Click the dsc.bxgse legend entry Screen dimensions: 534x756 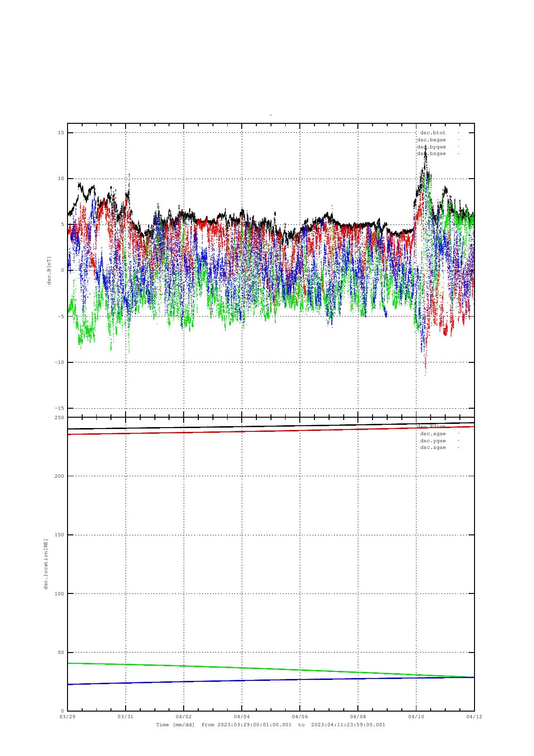pos(431,140)
